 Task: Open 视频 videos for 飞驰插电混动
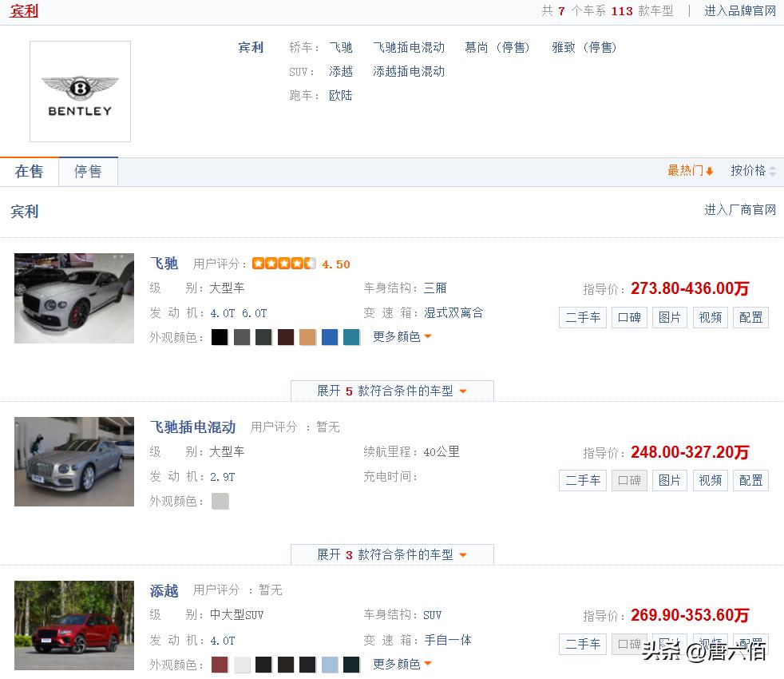(710, 480)
